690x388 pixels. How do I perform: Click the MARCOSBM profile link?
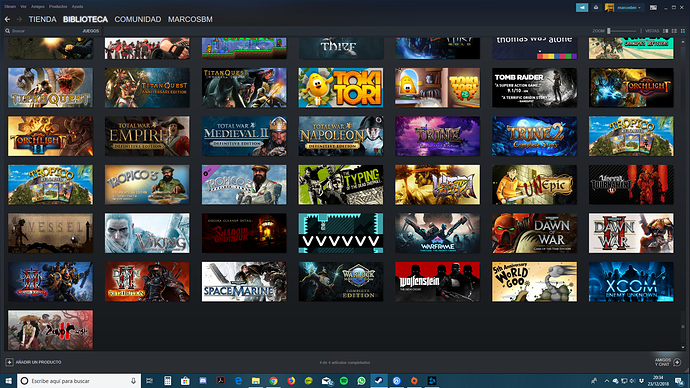[190, 19]
